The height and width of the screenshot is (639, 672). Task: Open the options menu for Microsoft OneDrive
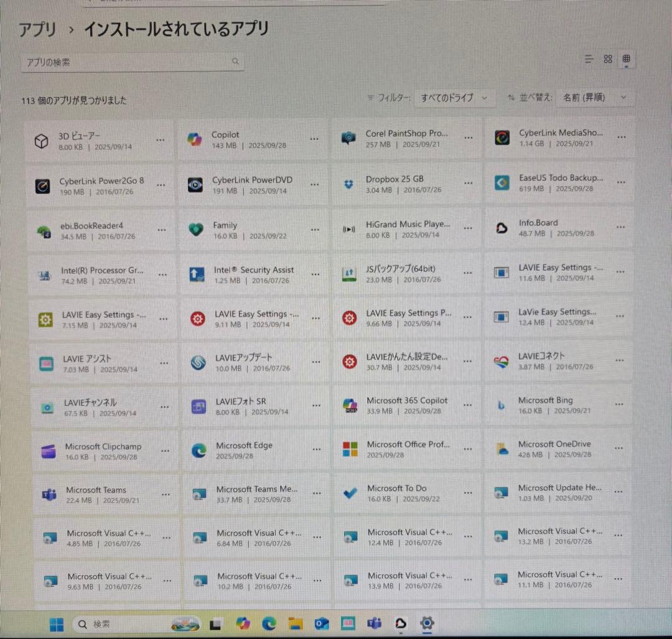tap(618, 447)
